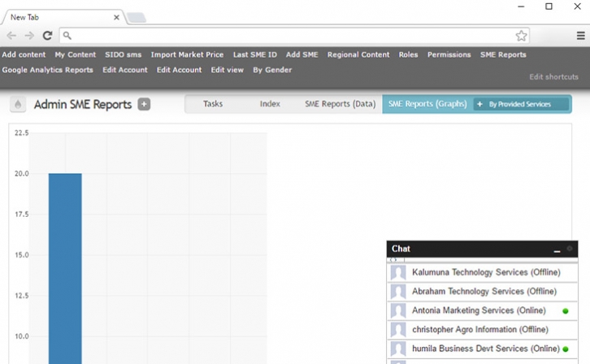Open chat with Abraham Technology Services
Viewport: 590px width, 364px height.
[x=482, y=292]
